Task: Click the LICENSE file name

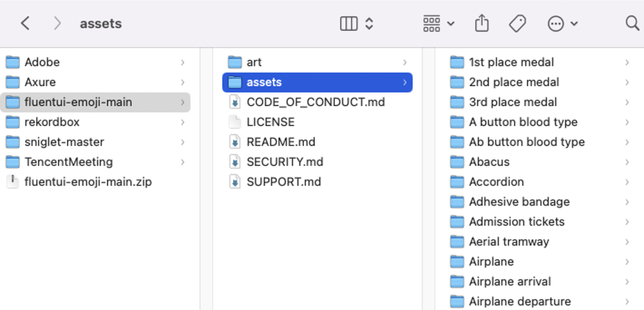Action: [270, 122]
